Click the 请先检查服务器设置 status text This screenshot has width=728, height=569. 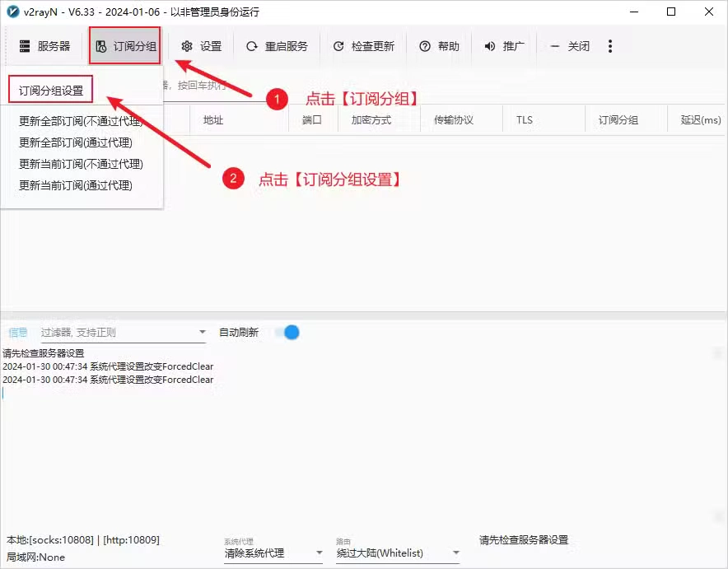click(x=525, y=539)
